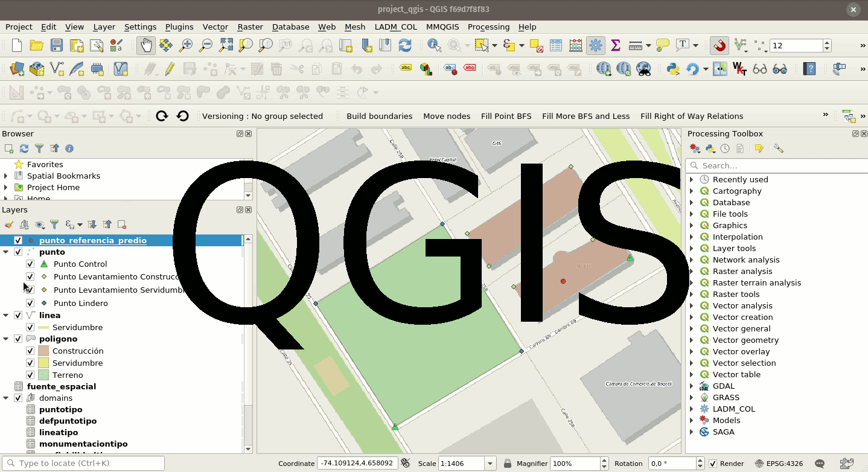Click the Move nodes button
The width and height of the screenshot is (868, 472).
(x=447, y=116)
